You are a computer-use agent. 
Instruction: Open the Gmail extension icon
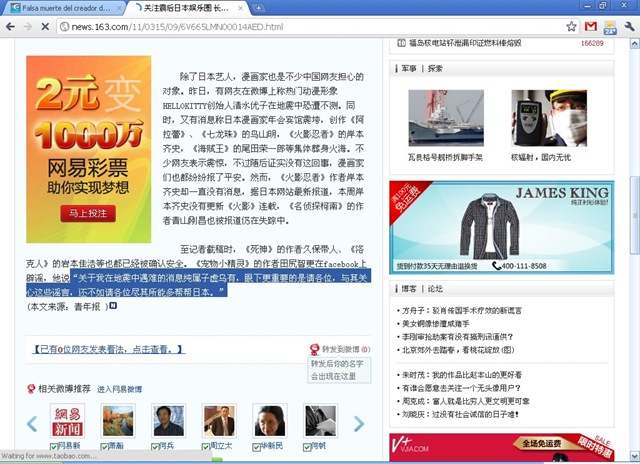click(x=591, y=27)
